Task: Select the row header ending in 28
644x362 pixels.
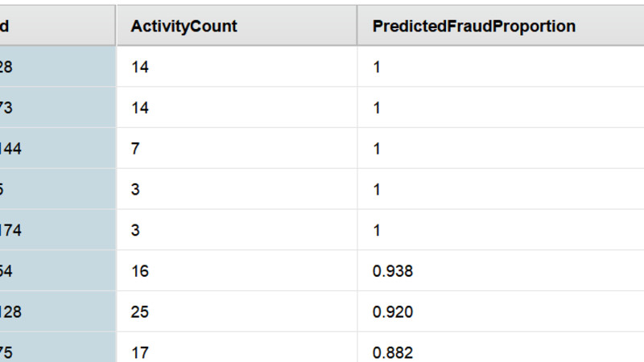Action: point(58,67)
